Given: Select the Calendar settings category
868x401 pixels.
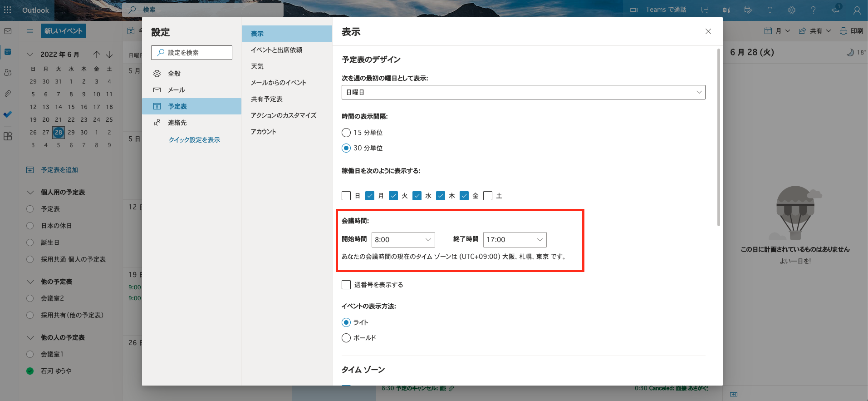Looking at the screenshot, I should (x=191, y=106).
